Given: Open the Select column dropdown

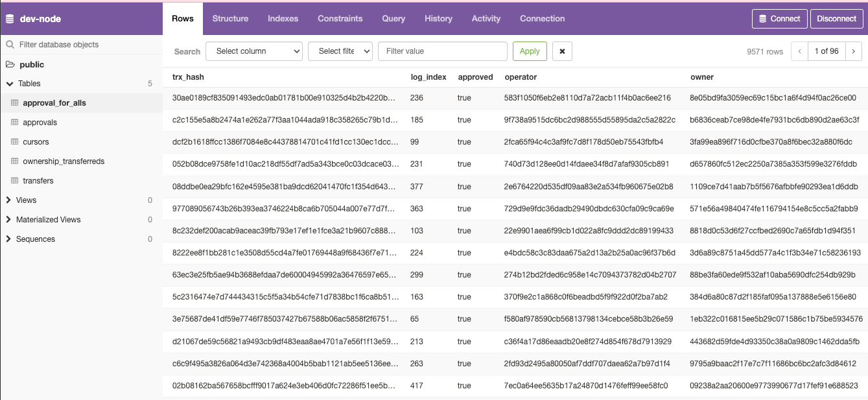Looking at the screenshot, I should tap(254, 51).
